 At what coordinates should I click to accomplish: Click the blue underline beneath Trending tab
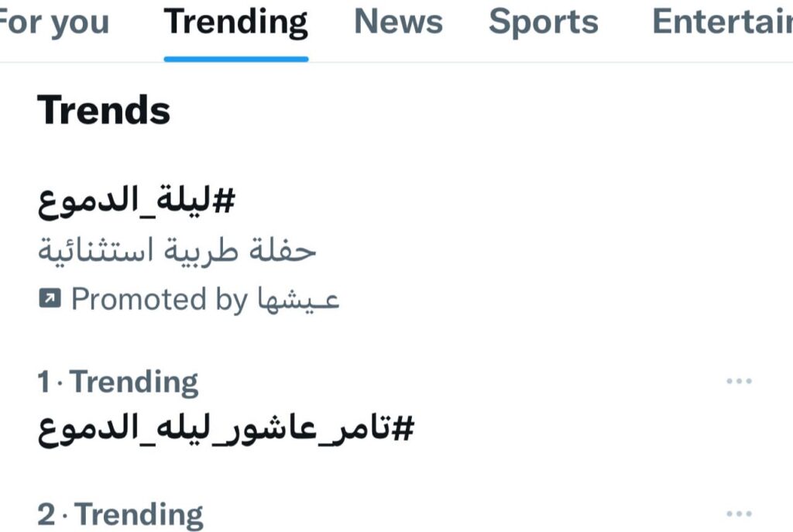pos(236,59)
